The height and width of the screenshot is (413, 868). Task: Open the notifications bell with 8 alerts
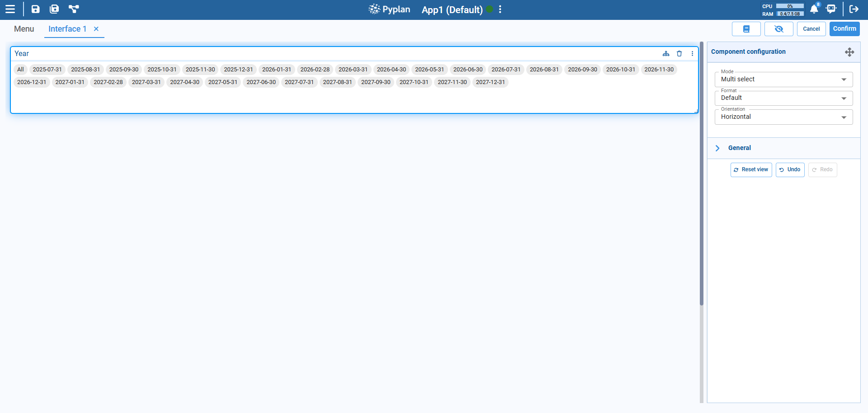click(814, 9)
